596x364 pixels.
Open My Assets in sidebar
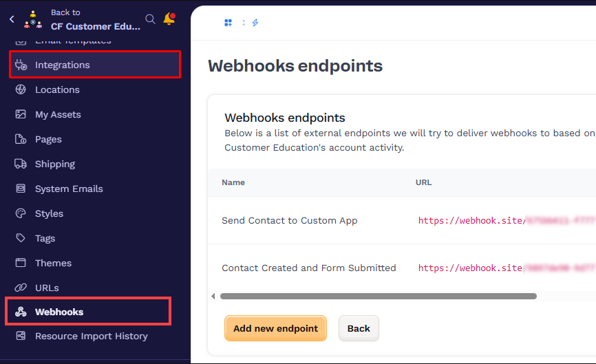[58, 114]
